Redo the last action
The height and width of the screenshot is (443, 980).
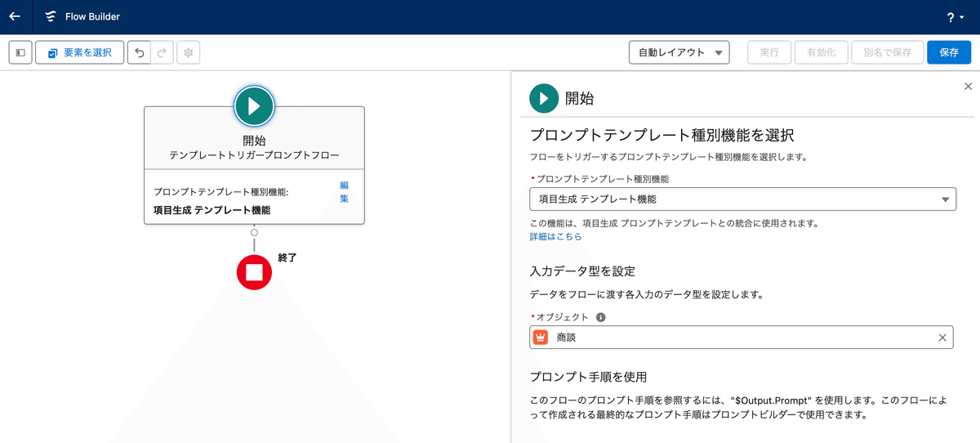coord(162,52)
